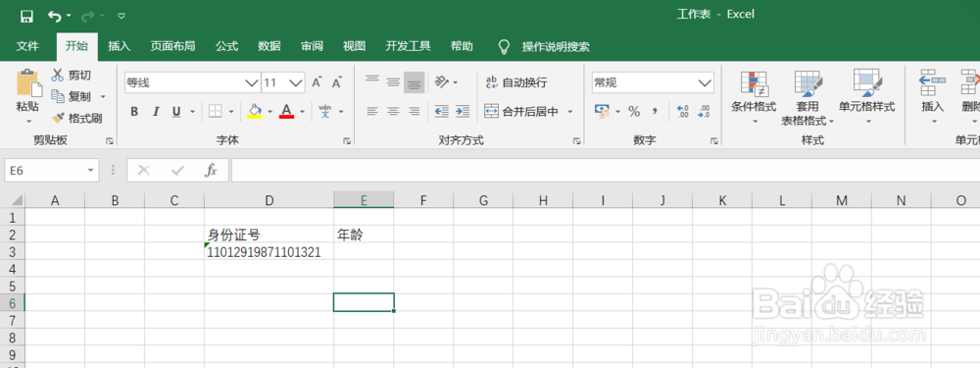Decrease font size with smaller A
980x368 pixels.
pyautogui.click(x=337, y=82)
